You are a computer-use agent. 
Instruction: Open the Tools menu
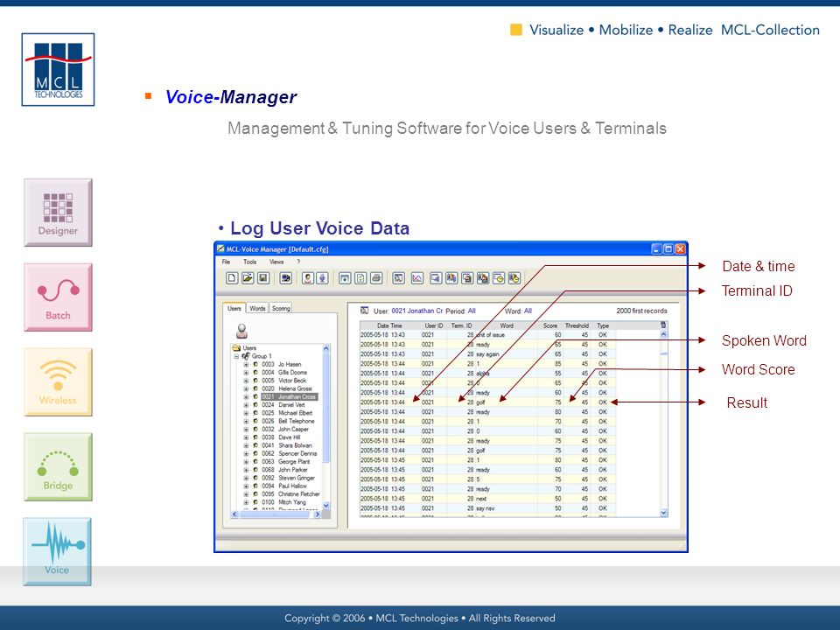click(x=249, y=262)
